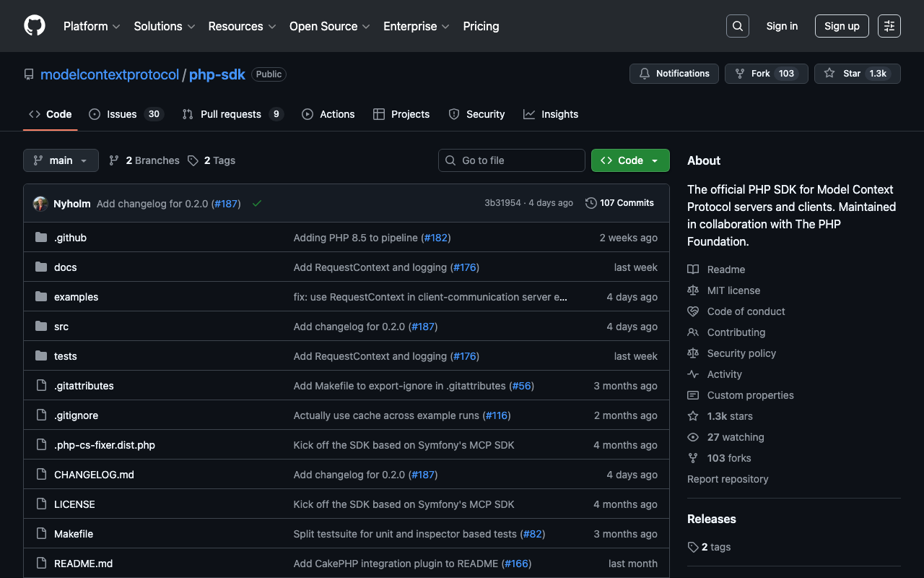Expand the main branch dropdown
This screenshot has width=924, height=578.
[x=61, y=160]
